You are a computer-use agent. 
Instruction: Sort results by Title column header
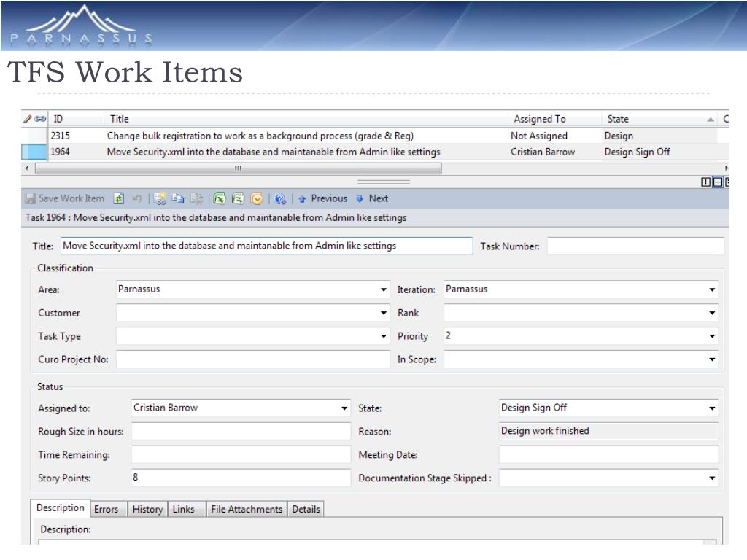(306, 119)
